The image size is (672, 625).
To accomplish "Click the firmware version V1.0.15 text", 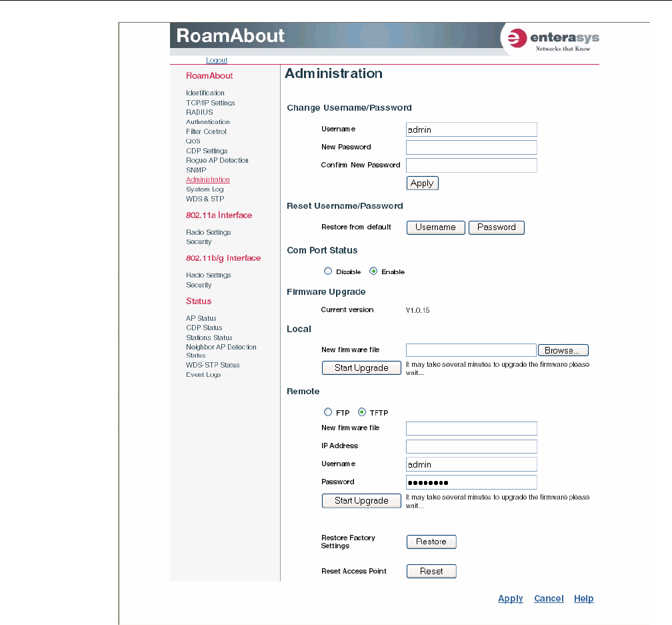I will click(x=417, y=310).
